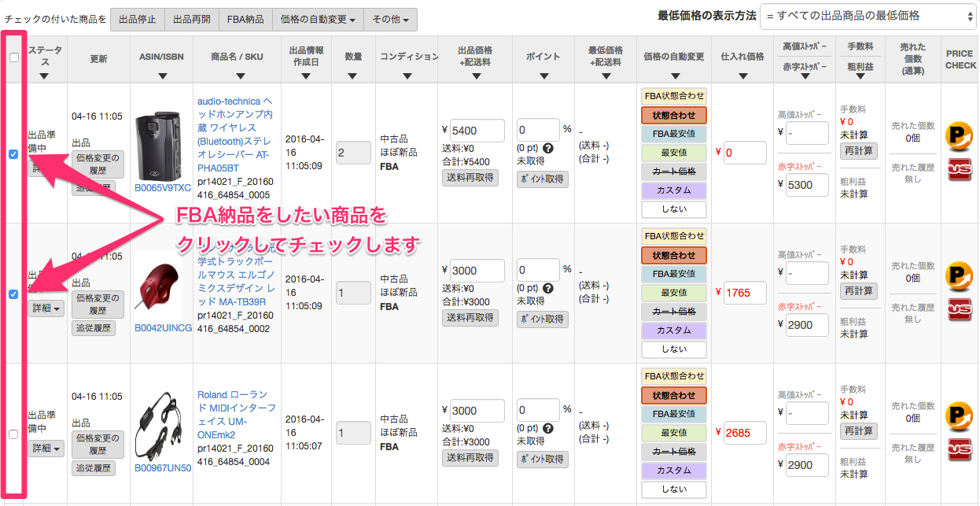The image size is (980, 506).
Task: Open the 高値ストッパー/赤字ストッパー column header arrow
Action: (805, 76)
